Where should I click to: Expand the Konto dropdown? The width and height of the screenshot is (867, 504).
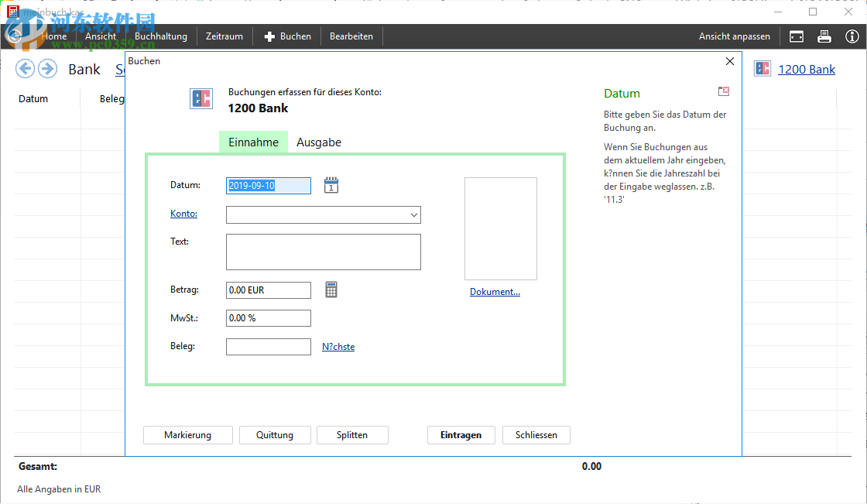click(x=413, y=215)
